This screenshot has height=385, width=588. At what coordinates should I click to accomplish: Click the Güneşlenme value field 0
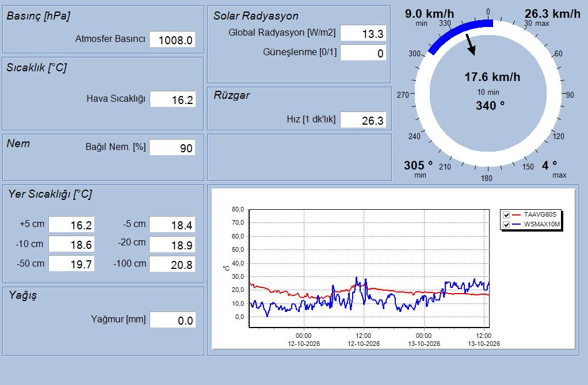tap(363, 53)
